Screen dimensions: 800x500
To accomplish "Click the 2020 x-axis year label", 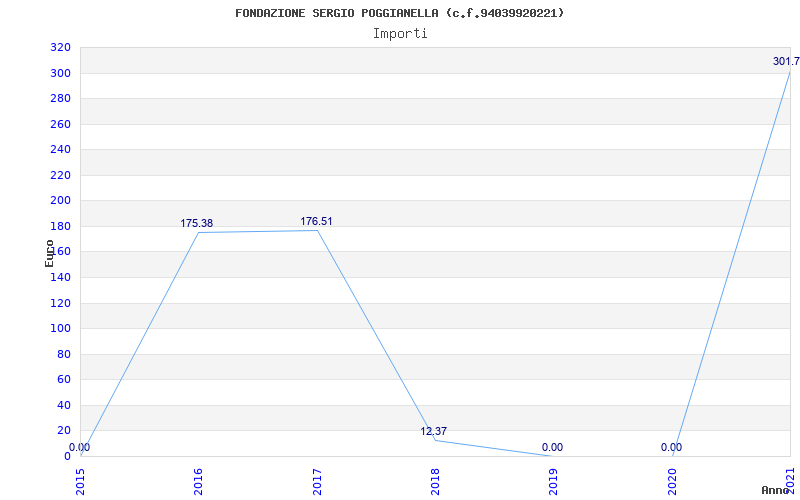I will point(672,482).
